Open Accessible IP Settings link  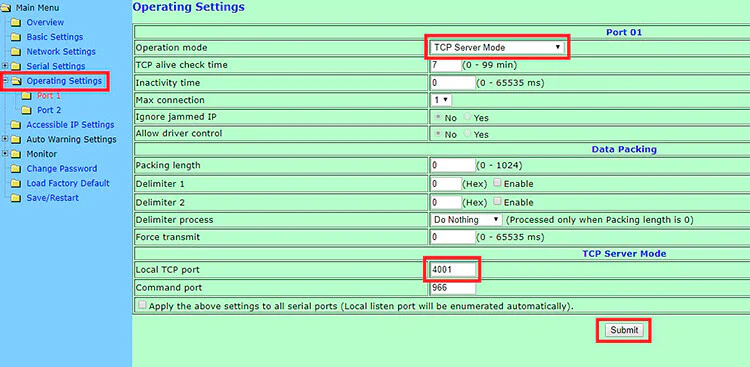click(x=70, y=125)
